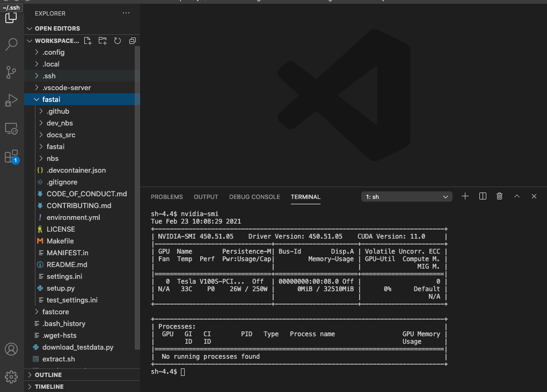Open test_settings.ini file
The image size is (547, 392).
[x=82, y=300]
